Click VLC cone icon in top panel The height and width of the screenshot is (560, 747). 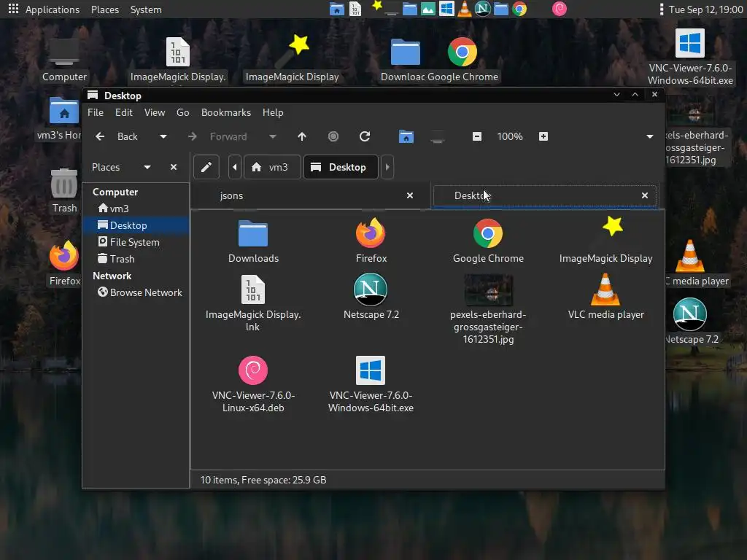tap(465, 9)
